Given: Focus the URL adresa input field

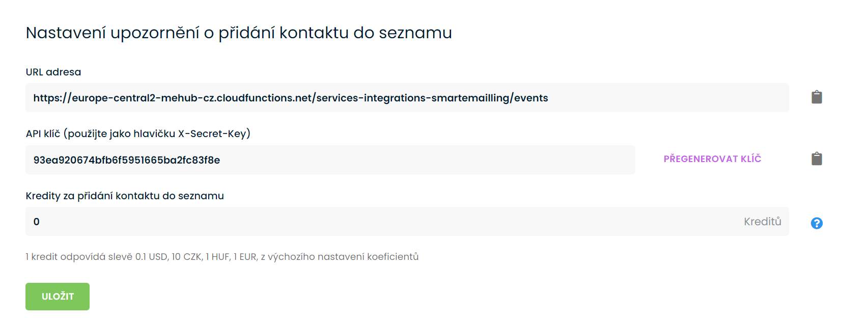Looking at the screenshot, I should (x=407, y=98).
